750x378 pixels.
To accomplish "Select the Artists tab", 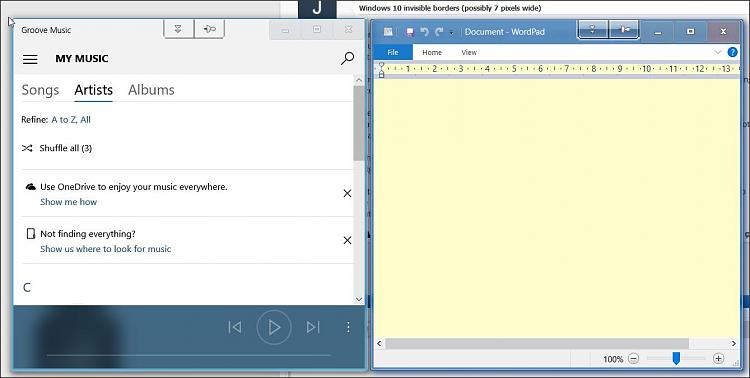I will point(93,90).
